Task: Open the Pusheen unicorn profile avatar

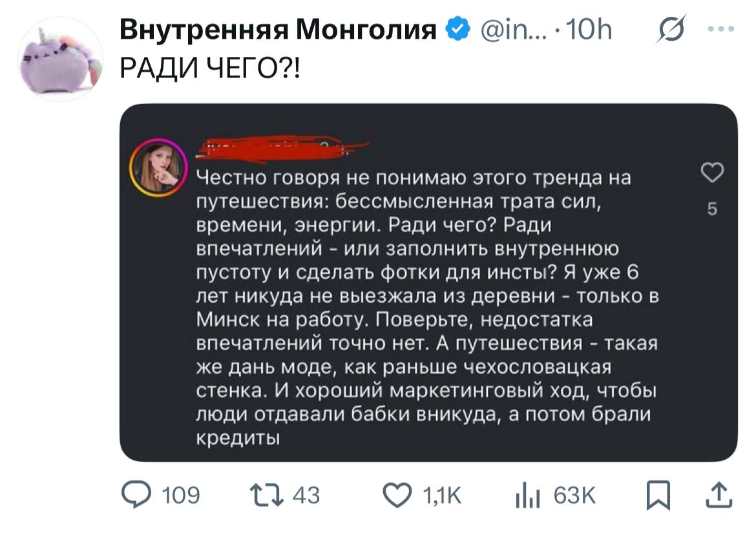Action: [60, 59]
